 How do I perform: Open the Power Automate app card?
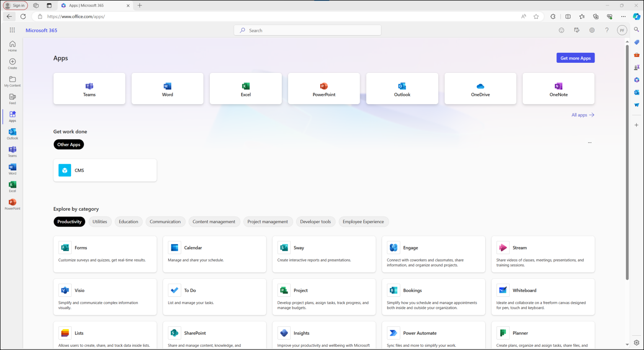coord(433,335)
